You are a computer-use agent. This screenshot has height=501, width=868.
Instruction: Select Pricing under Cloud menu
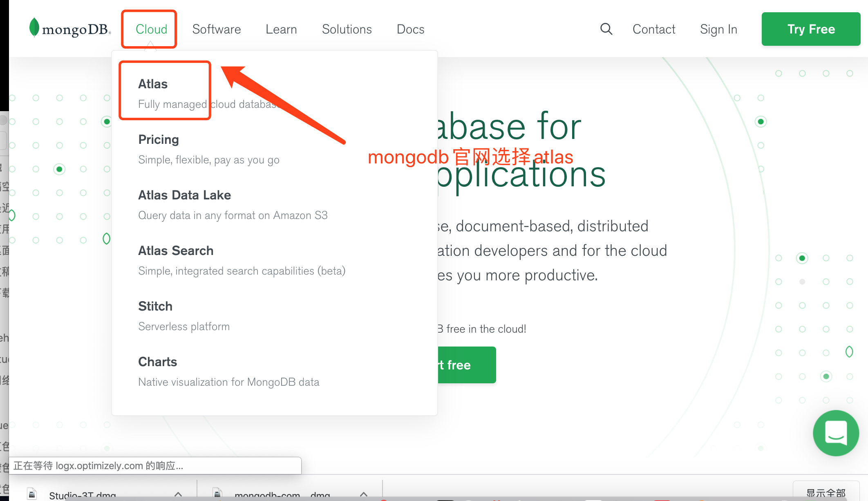pos(159,139)
